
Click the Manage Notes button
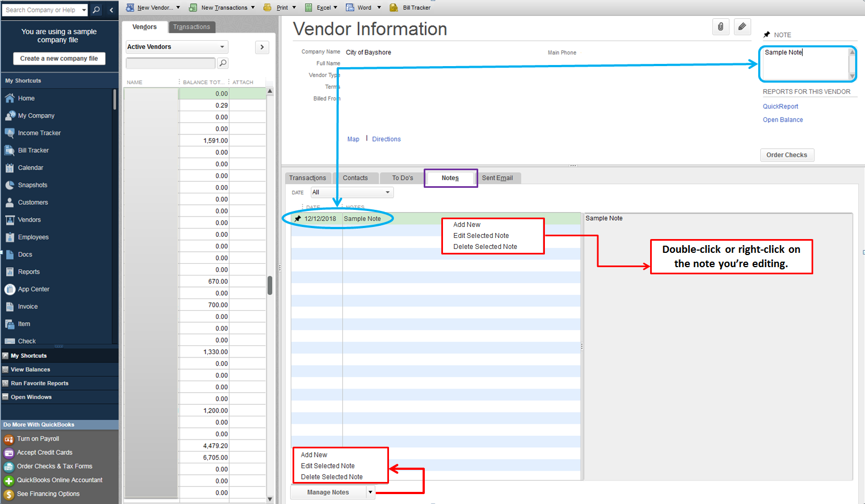328,492
